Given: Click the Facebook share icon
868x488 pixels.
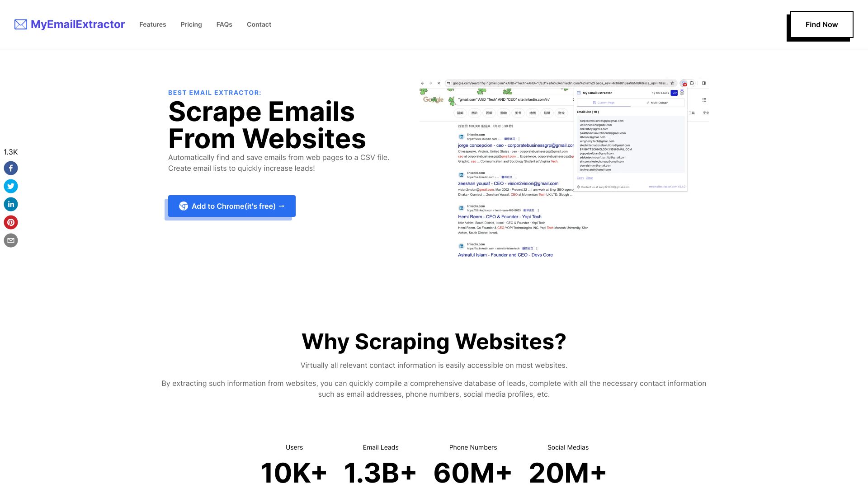Looking at the screenshot, I should 11,168.
